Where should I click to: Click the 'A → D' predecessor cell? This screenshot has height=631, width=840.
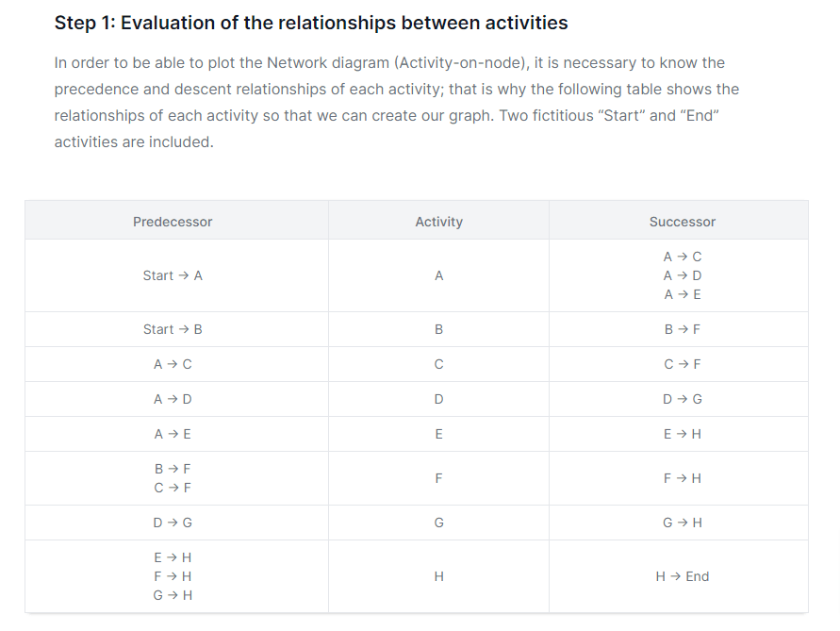173,399
